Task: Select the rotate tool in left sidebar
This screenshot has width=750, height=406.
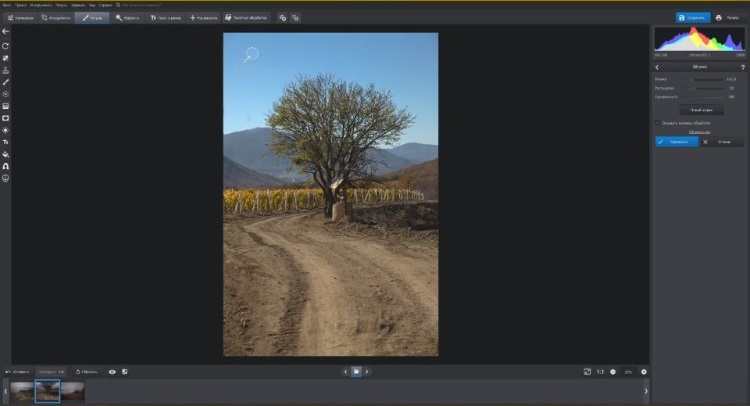Action: pos(6,46)
